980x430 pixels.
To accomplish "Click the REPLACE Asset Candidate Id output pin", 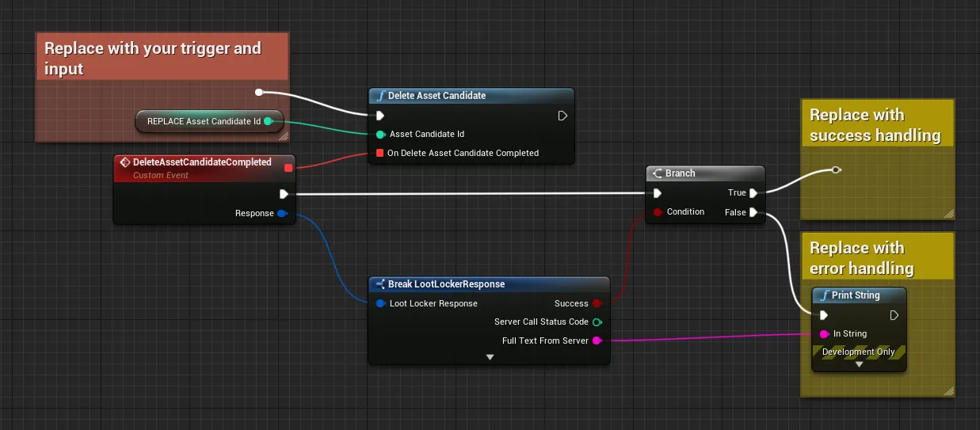I will pyautogui.click(x=268, y=121).
